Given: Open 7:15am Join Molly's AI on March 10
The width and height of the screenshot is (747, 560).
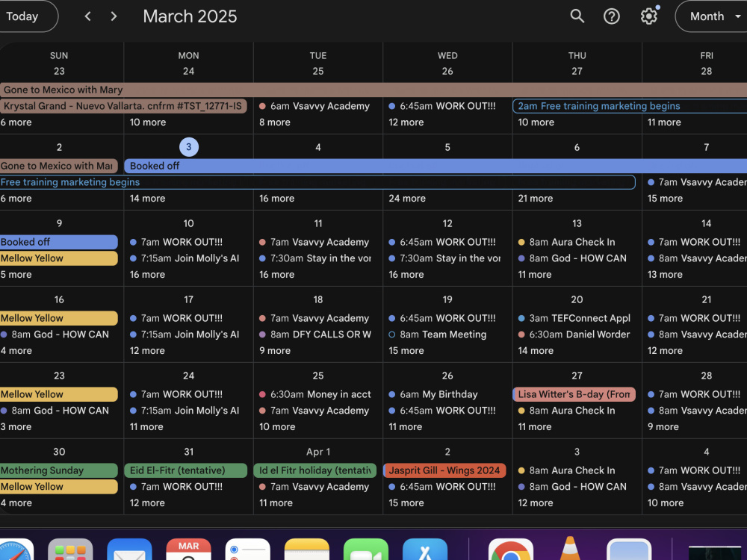Looking at the screenshot, I should (185, 258).
